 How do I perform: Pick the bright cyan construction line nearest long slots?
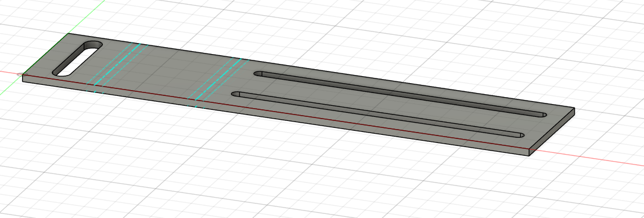click(x=218, y=80)
